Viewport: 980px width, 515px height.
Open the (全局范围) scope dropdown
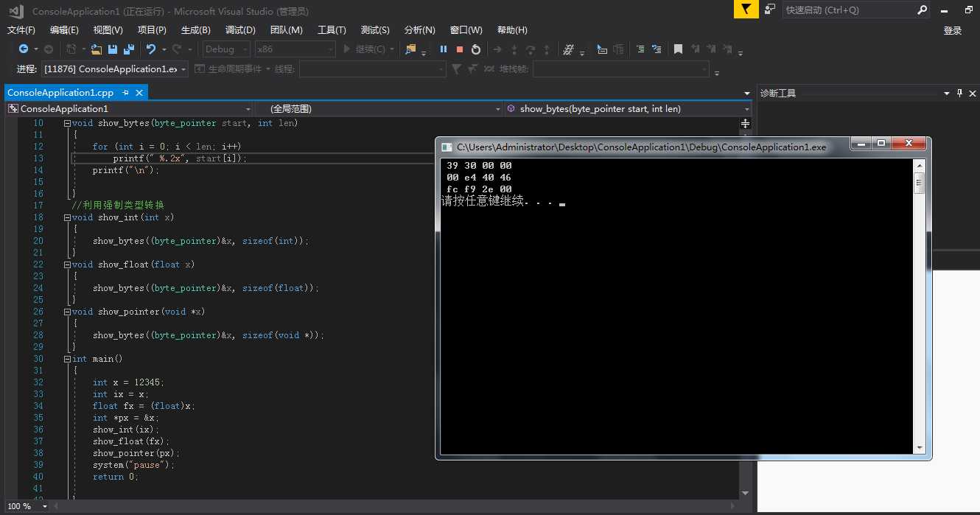(x=379, y=109)
